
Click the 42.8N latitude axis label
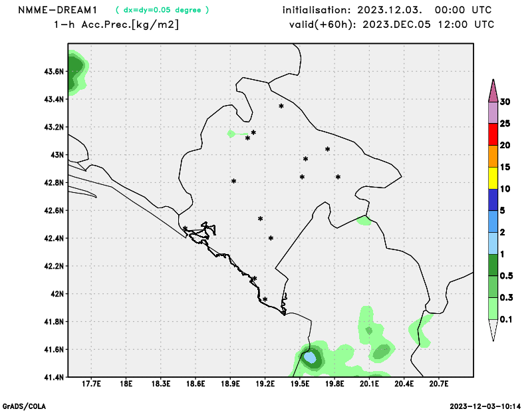point(54,183)
